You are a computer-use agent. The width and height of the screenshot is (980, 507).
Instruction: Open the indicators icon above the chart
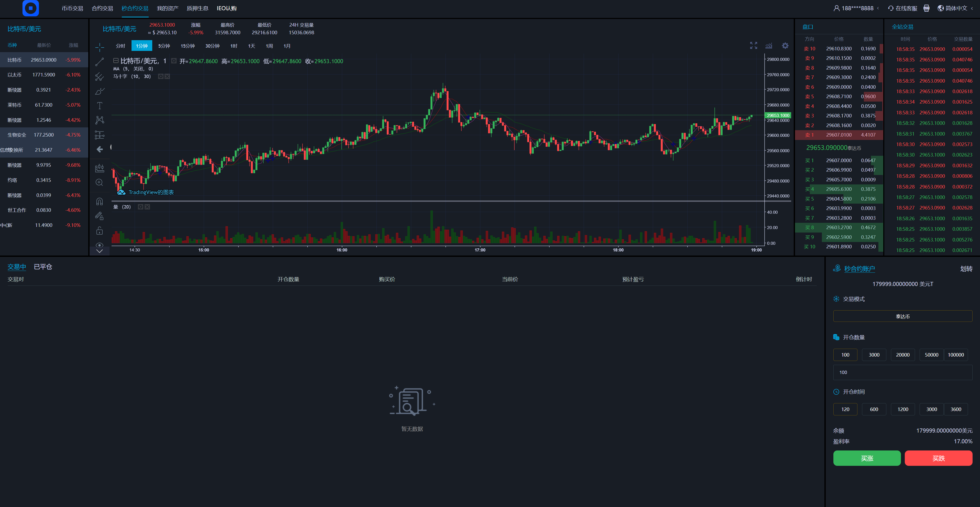pyautogui.click(x=769, y=46)
